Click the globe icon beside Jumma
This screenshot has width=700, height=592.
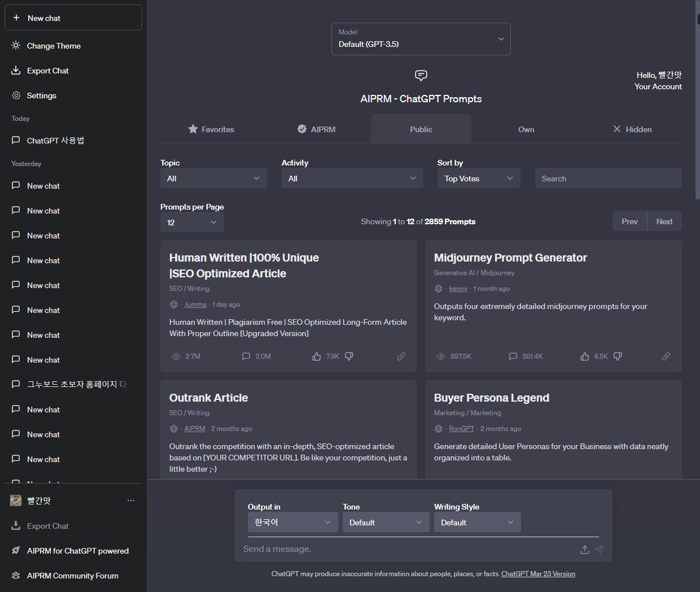[174, 304]
